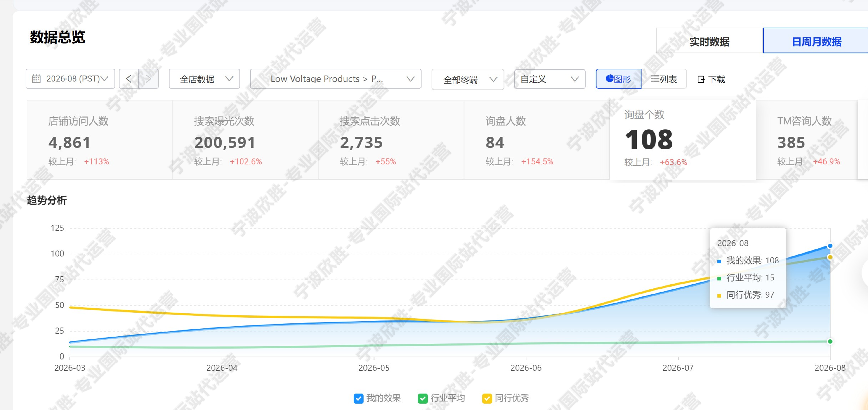The width and height of the screenshot is (868, 410).
Task: Select the 店铺访问人数 metric card
Action: point(100,140)
